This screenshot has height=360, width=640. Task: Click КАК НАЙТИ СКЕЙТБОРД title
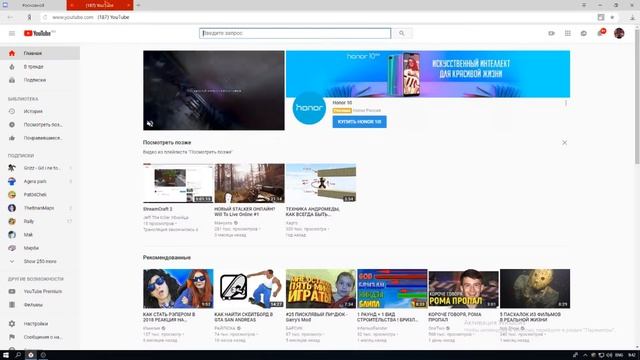[x=244, y=317]
